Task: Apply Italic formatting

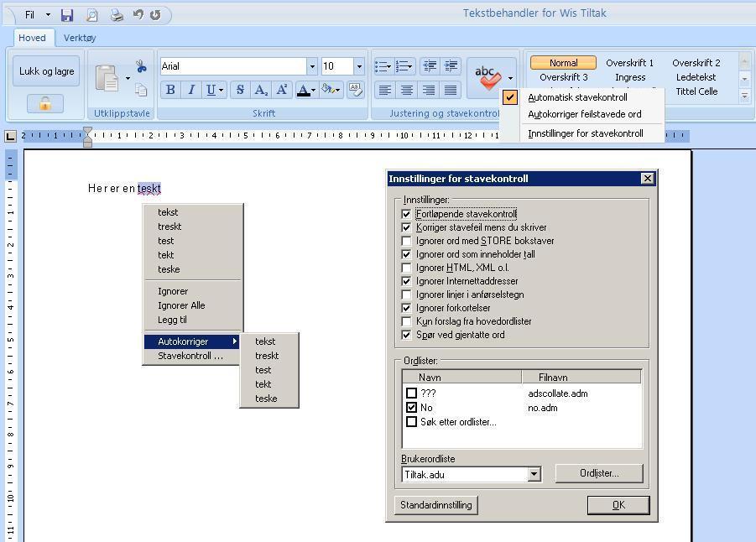Action: coord(191,90)
